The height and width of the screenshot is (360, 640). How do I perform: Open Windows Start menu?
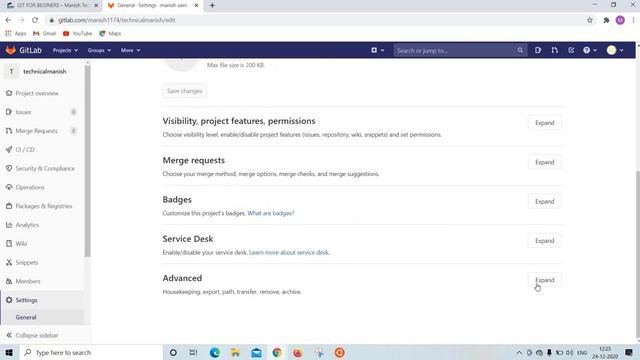pyautogui.click(x=9, y=353)
